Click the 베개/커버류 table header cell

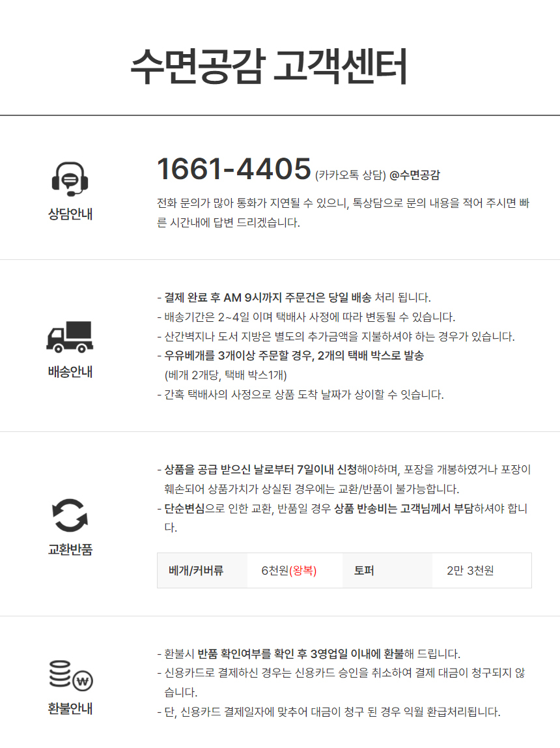(196, 571)
